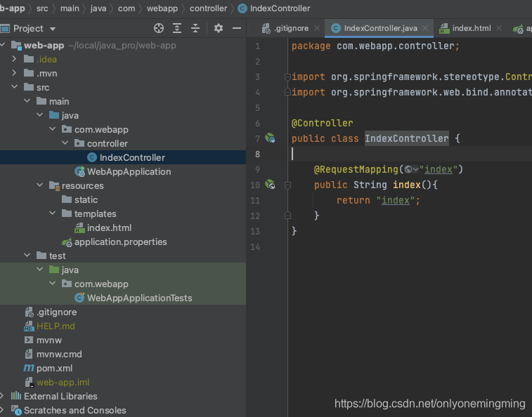Click the External Libraries icon
The image size is (532, 417).
click(x=16, y=396)
